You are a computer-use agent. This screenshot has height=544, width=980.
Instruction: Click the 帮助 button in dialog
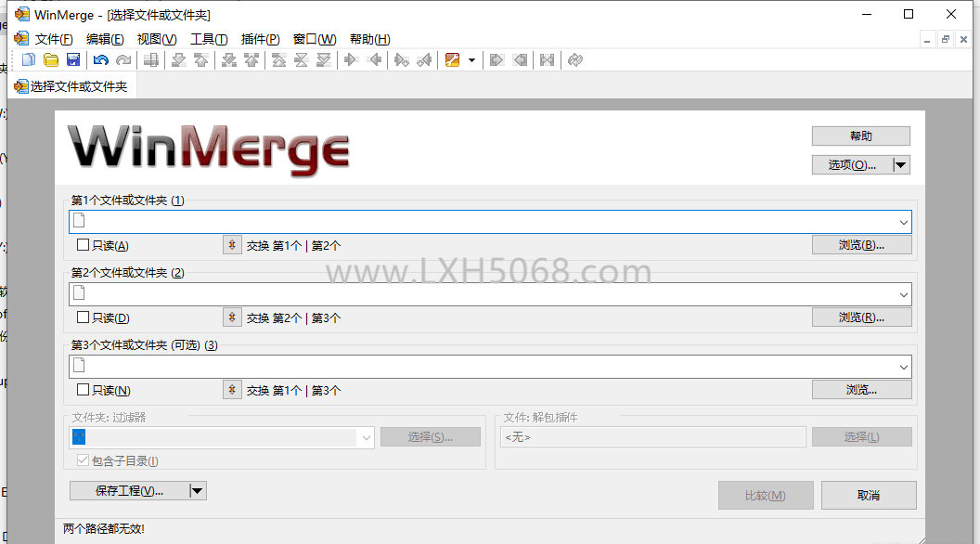[x=860, y=136]
